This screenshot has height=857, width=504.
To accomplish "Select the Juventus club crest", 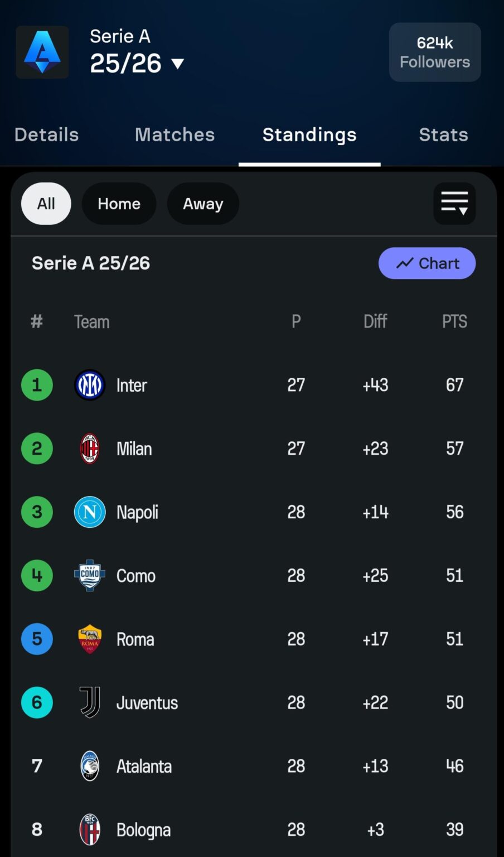I will click(x=89, y=702).
